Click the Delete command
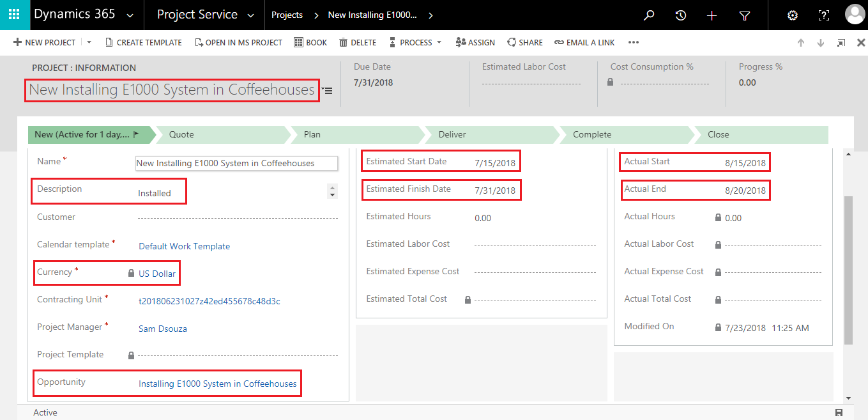Viewport: 868px width, 420px height. click(x=358, y=42)
